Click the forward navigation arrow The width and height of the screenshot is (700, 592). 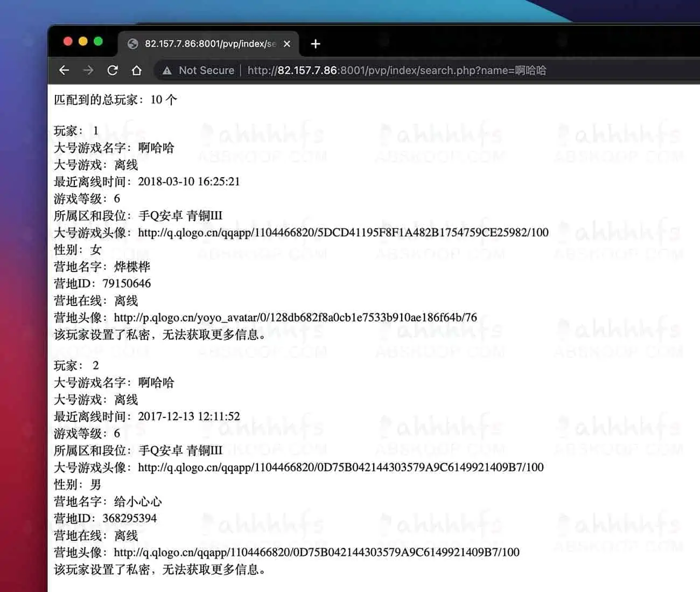[x=88, y=70]
